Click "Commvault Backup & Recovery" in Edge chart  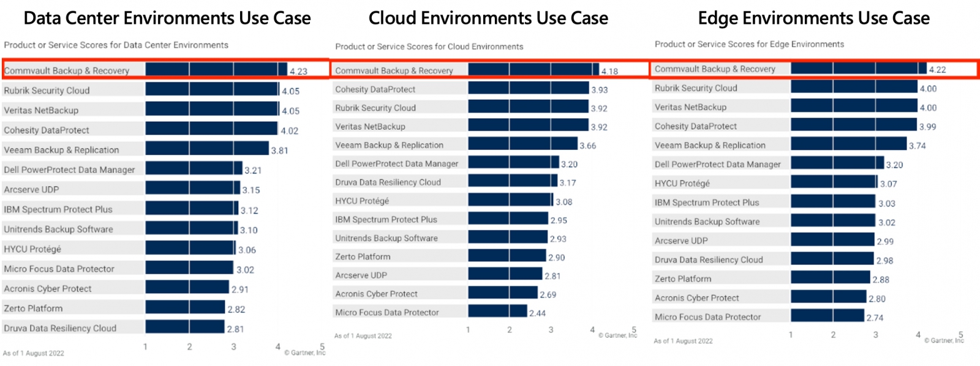point(715,69)
